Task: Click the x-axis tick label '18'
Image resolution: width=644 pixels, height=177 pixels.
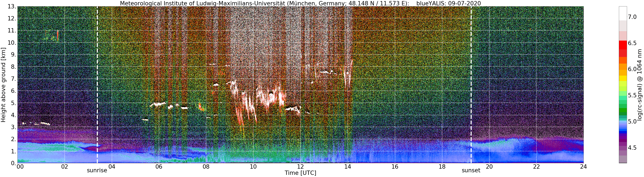Action: pyautogui.click(x=442, y=167)
